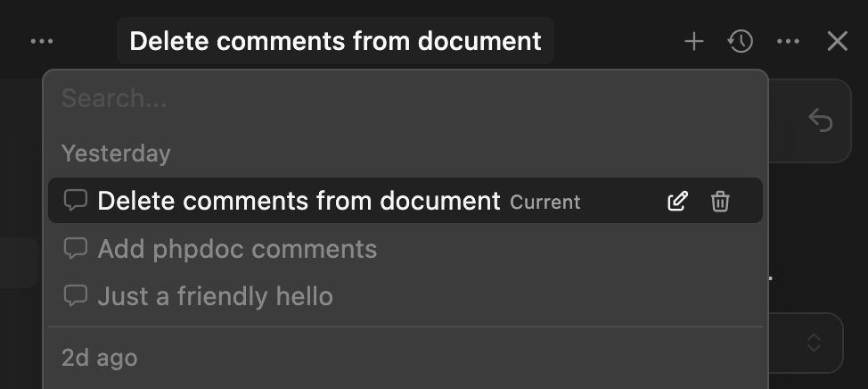The height and width of the screenshot is (389, 868).
Task: Click the 2d ago section header
Action: (x=99, y=359)
